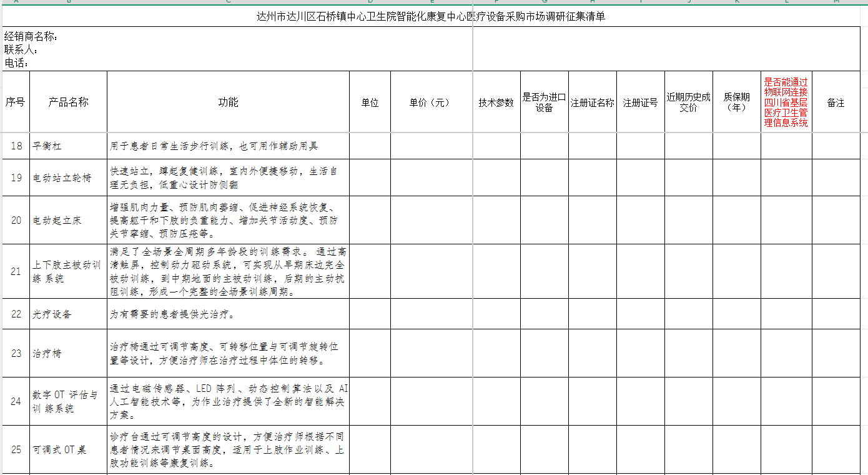The width and height of the screenshot is (868, 475).
Task: Select the 单价（元） header cell
Action: coord(432,102)
